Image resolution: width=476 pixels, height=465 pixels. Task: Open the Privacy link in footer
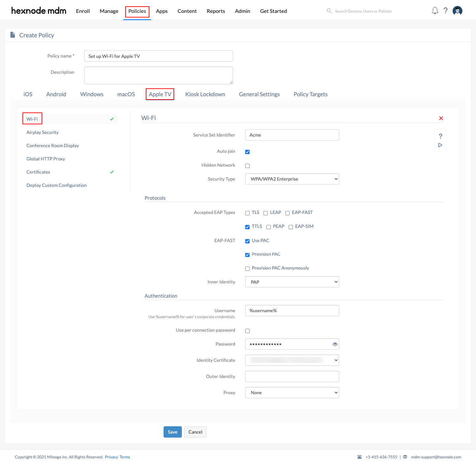point(111,457)
